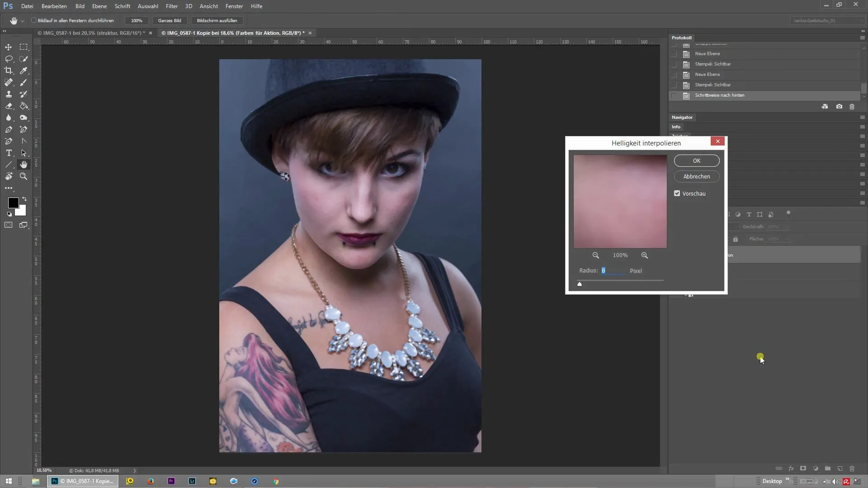Select the Rectangular Marquee tool
The width and height of the screenshot is (868, 488).
point(24,47)
